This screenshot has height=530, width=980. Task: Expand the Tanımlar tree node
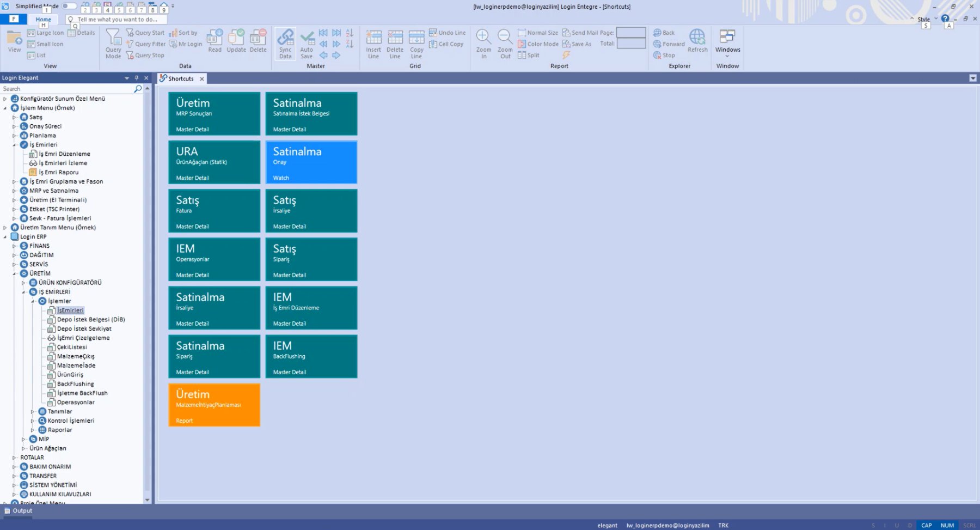33,412
